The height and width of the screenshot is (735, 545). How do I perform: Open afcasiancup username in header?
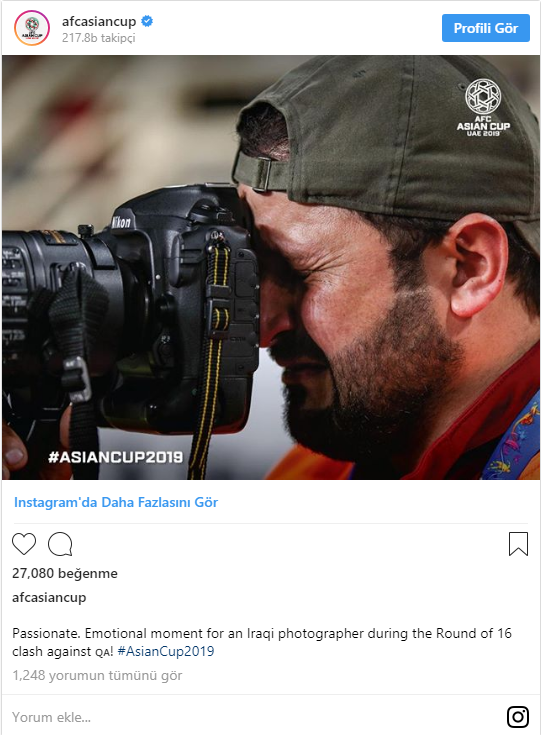click(x=99, y=21)
